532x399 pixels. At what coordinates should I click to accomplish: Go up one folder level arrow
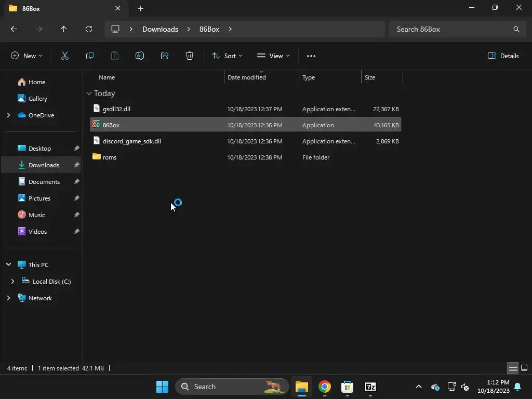(64, 29)
